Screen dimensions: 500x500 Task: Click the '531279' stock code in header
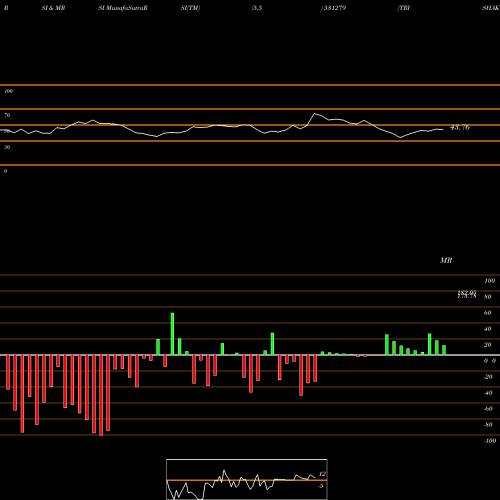click(x=334, y=8)
